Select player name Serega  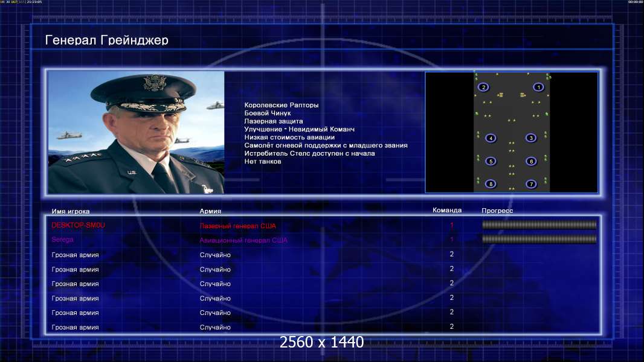tap(62, 240)
